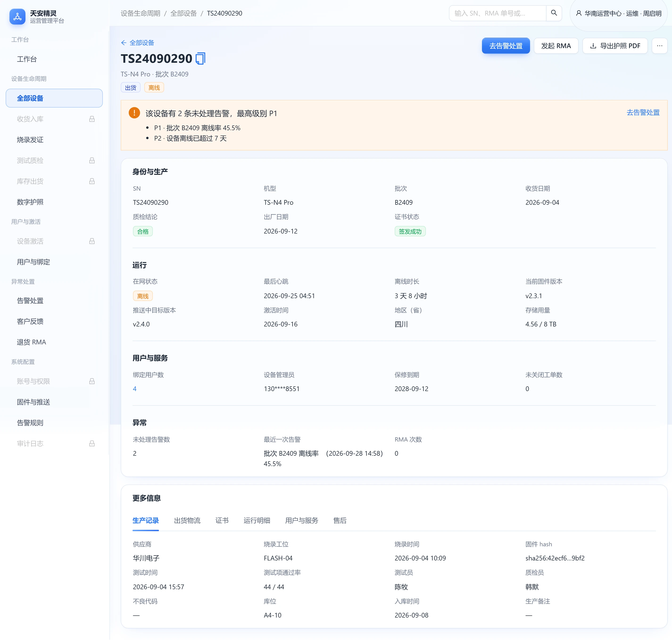The image size is (672, 643).
Task: Focus the SN/RMA search input field
Action: tap(498, 13)
